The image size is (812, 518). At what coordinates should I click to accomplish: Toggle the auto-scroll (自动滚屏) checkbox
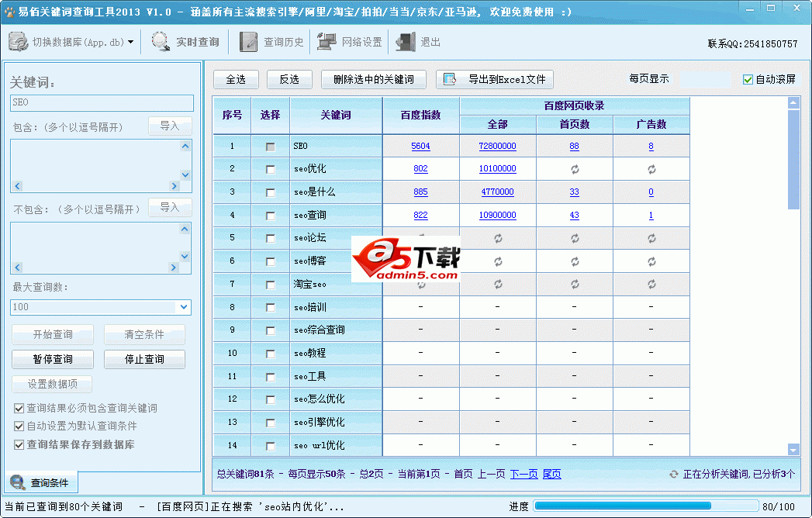point(748,79)
